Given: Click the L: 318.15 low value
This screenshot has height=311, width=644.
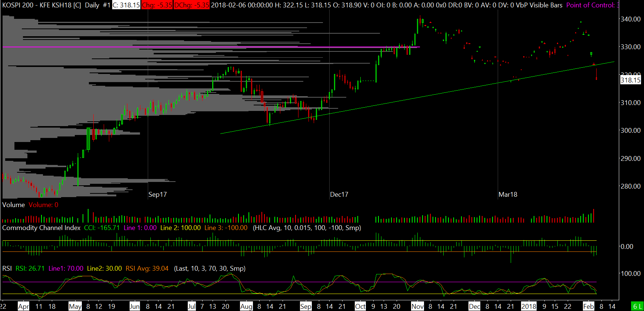Looking at the screenshot, I should click(318, 5).
